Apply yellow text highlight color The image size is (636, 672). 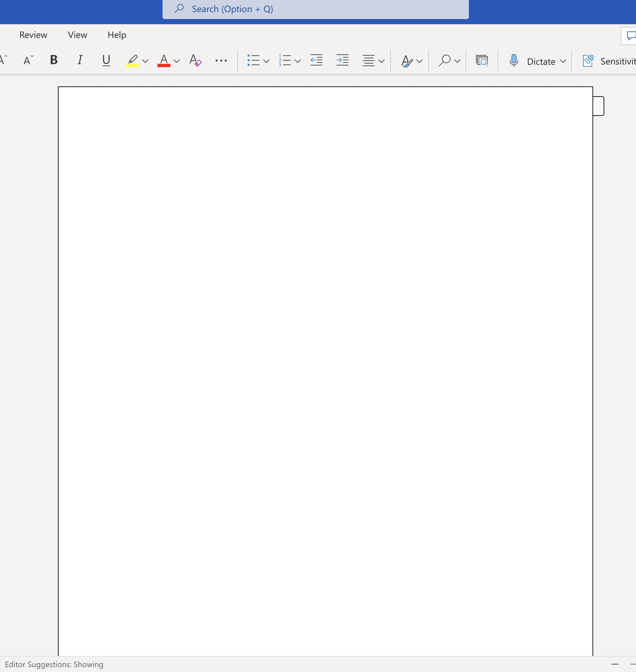point(132,61)
